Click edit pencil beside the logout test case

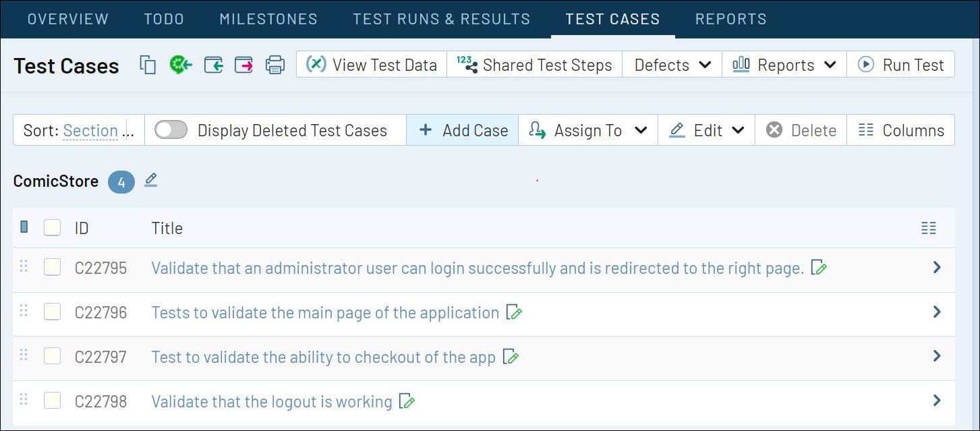(x=407, y=401)
